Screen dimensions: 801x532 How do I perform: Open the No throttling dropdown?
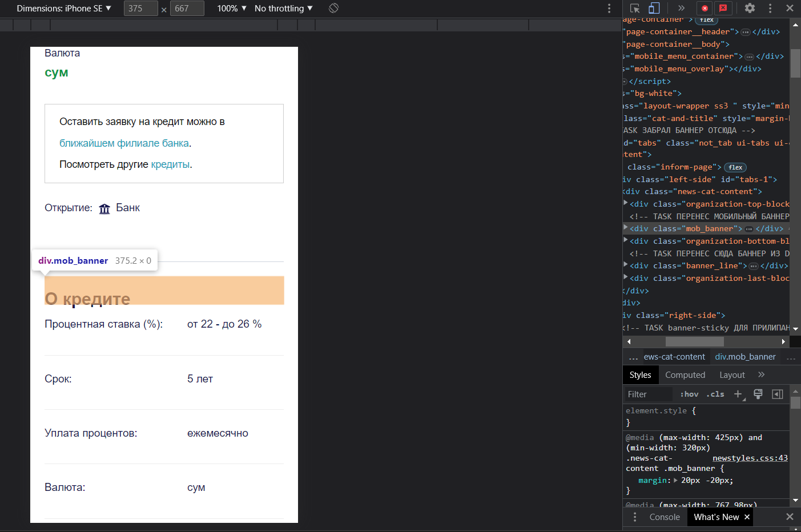click(x=284, y=9)
